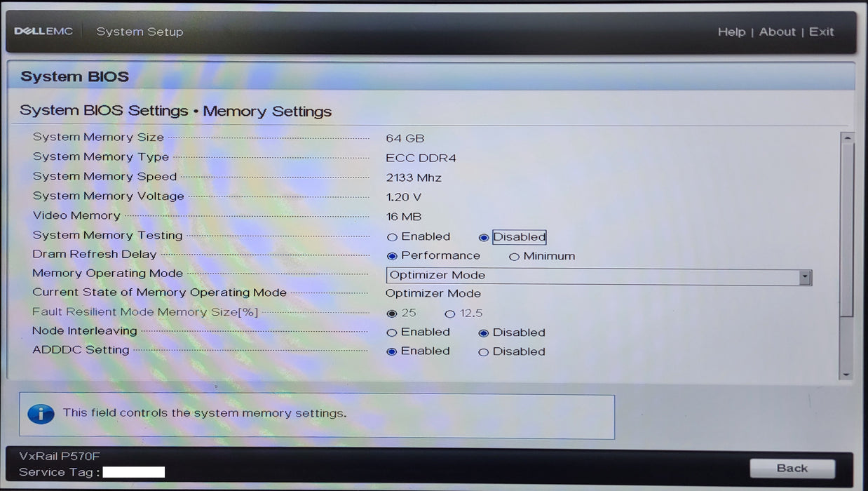Select 12.5 for Fault Resilient Mode Memory Size
Viewport: 868px width, 491px height.
(x=450, y=314)
